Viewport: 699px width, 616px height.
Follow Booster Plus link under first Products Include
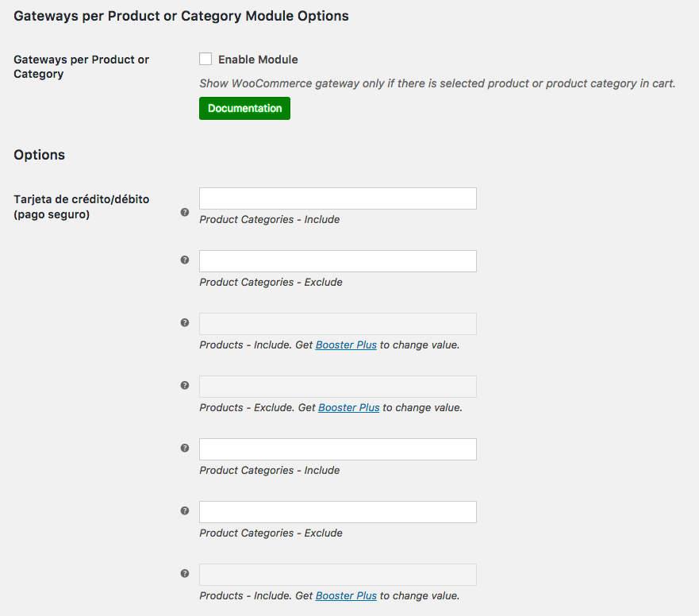pos(346,345)
